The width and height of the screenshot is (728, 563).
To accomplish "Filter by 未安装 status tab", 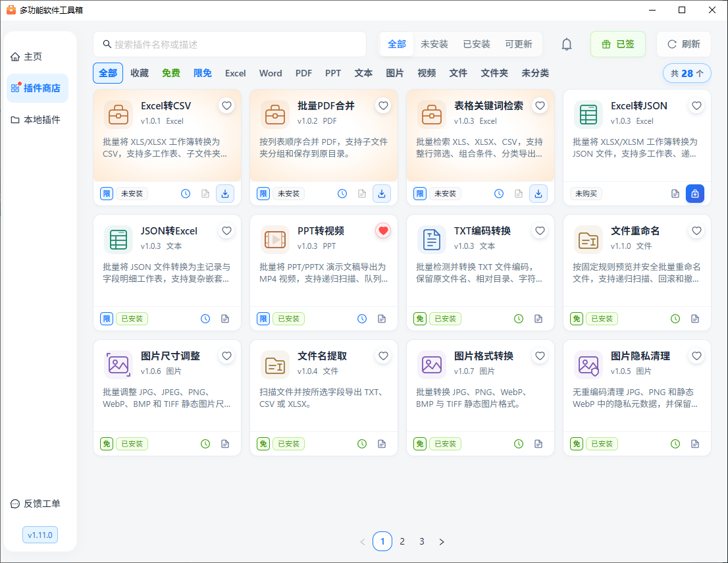I will coord(434,44).
